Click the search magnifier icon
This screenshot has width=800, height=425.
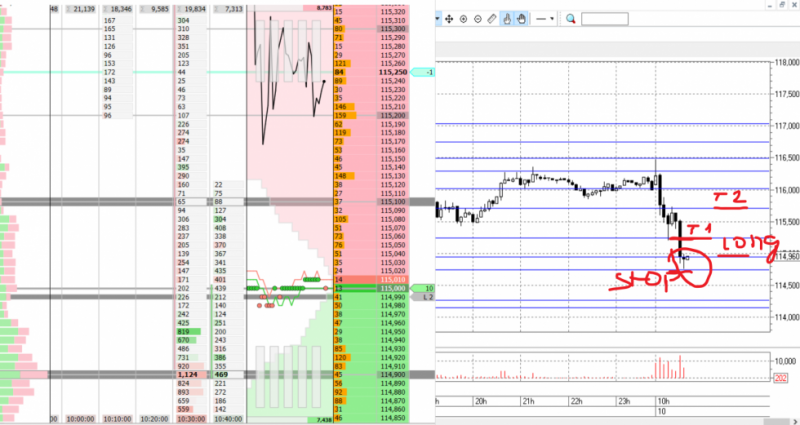[x=570, y=19]
